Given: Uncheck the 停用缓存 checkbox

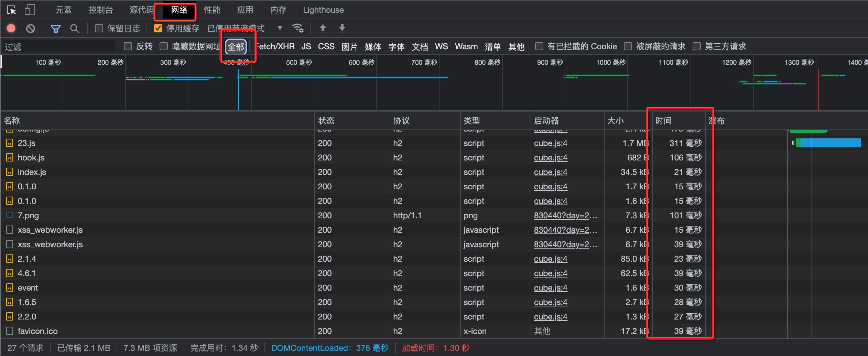Looking at the screenshot, I should pyautogui.click(x=158, y=28).
